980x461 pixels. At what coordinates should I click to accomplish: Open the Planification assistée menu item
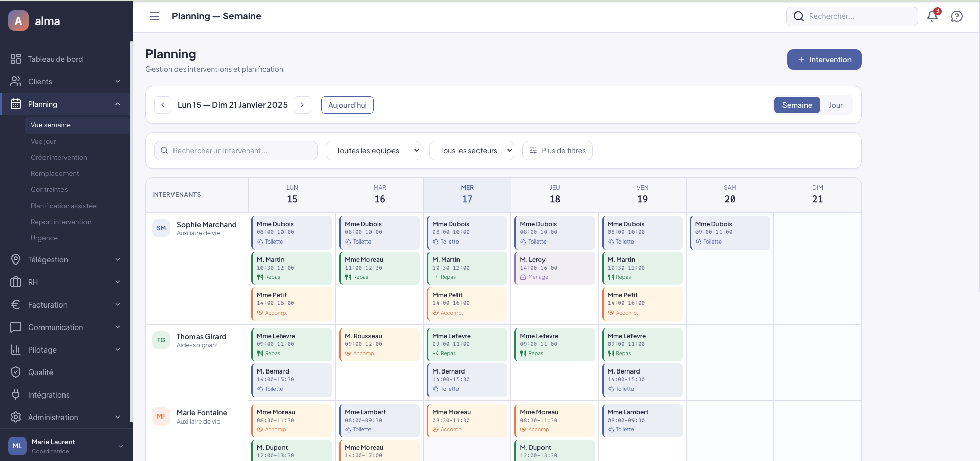click(x=63, y=206)
